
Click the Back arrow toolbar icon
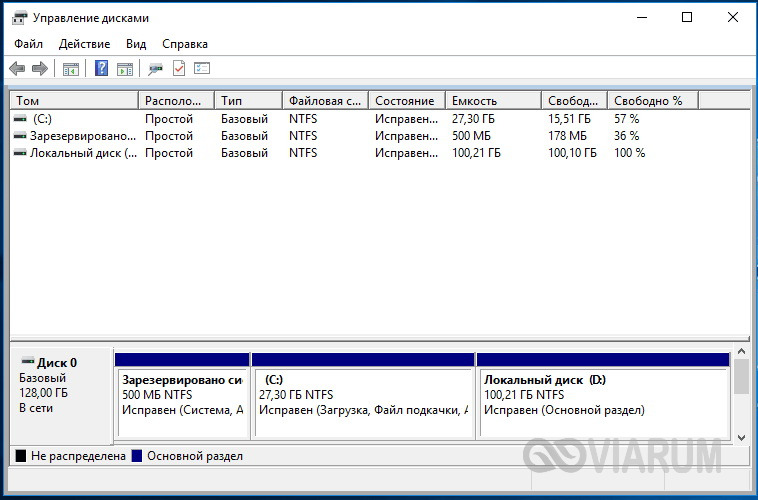point(17,69)
